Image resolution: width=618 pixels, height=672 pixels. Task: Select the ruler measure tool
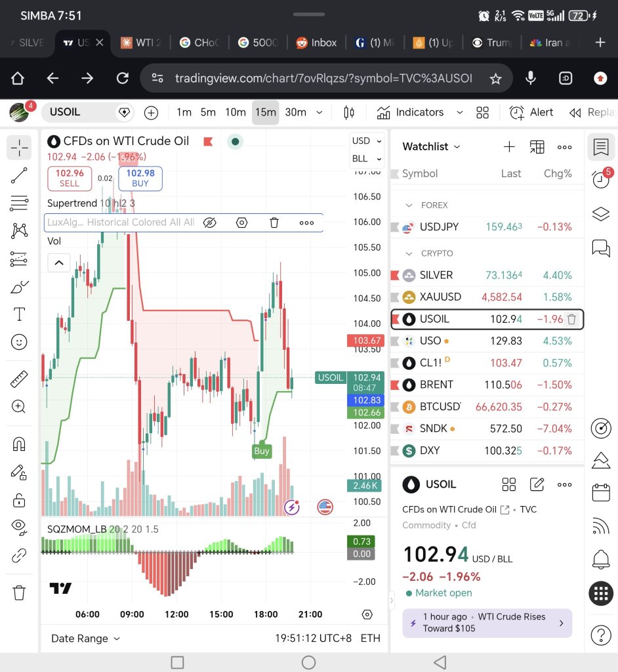point(19,379)
